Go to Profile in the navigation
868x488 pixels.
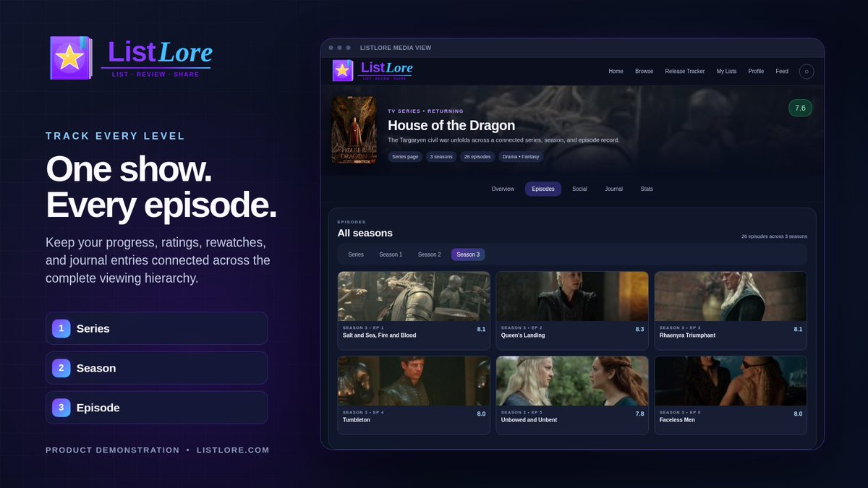point(756,72)
